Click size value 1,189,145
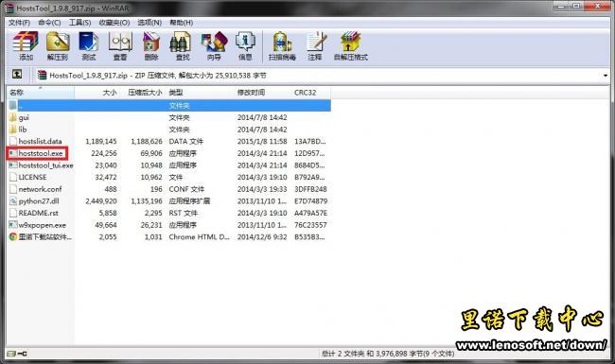615x364 pixels. (x=101, y=141)
